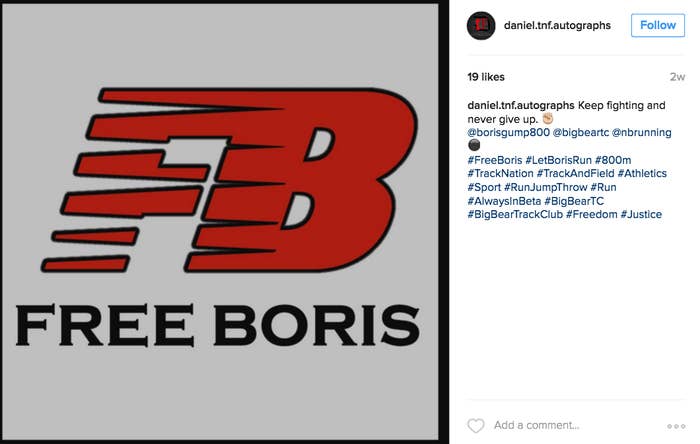This screenshot has width=700, height=444.
Task: Follow the daniel.tnf.autographs account
Action: (x=658, y=25)
